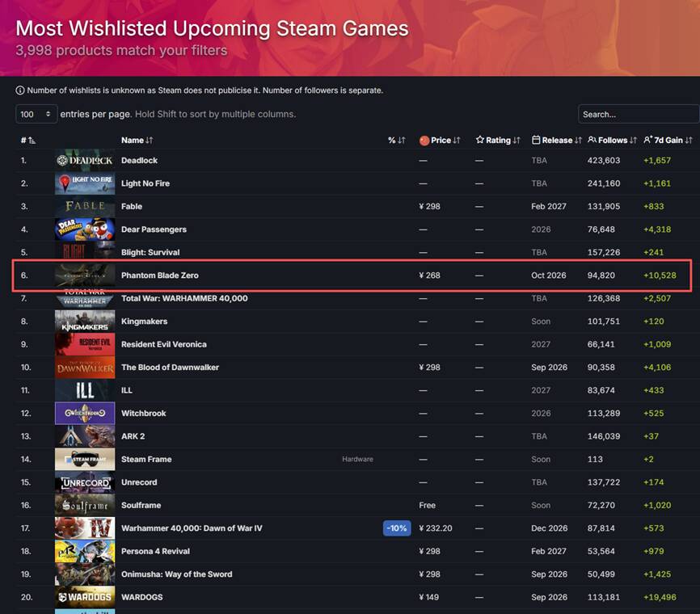Open The Blood of Dawnwalker link

click(170, 368)
